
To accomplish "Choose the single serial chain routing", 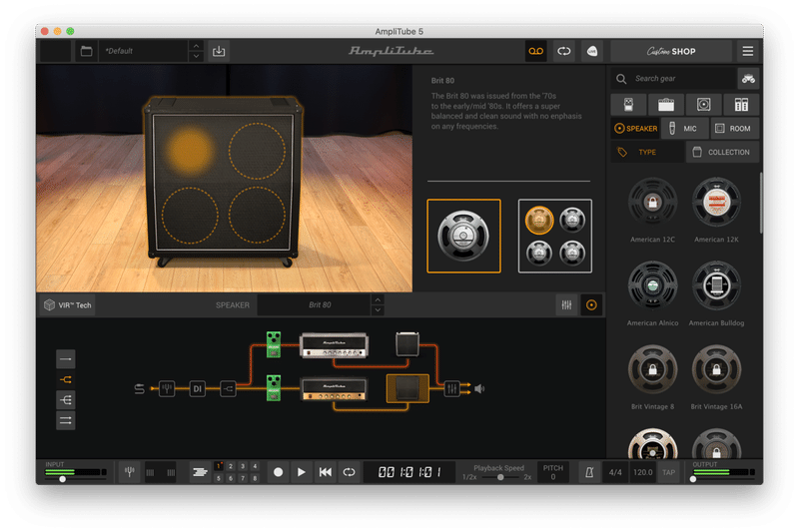I will pyautogui.click(x=66, y=359).
